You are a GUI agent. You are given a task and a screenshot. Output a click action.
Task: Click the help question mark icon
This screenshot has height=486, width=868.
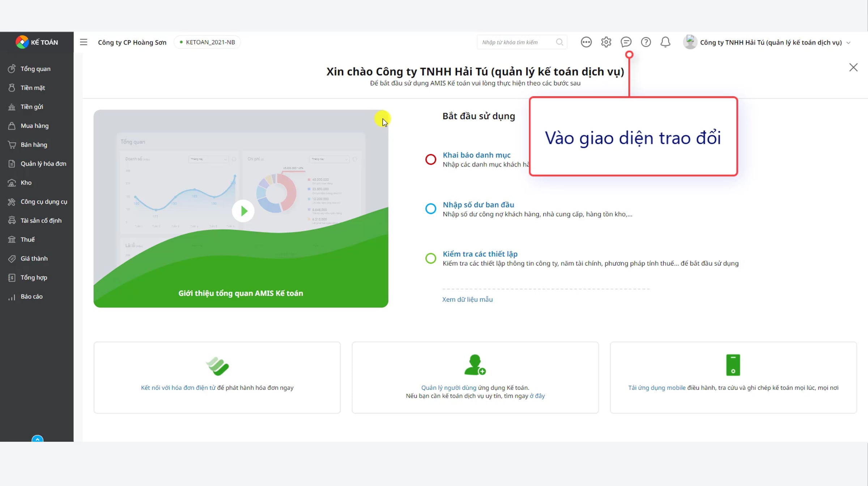tap(646, 42)
